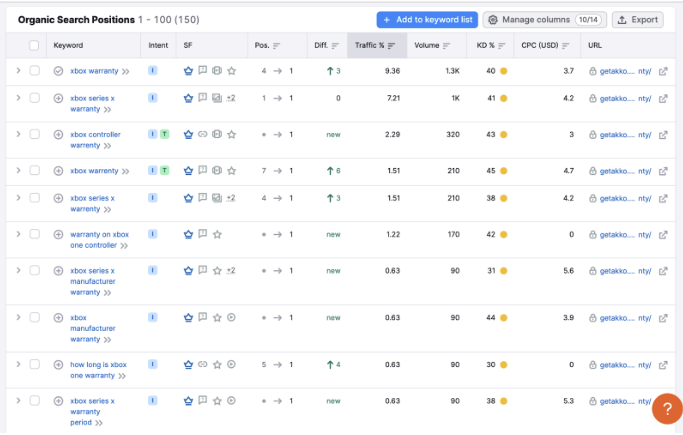Click the Export button
683x435 pixels.
(638, 20)
